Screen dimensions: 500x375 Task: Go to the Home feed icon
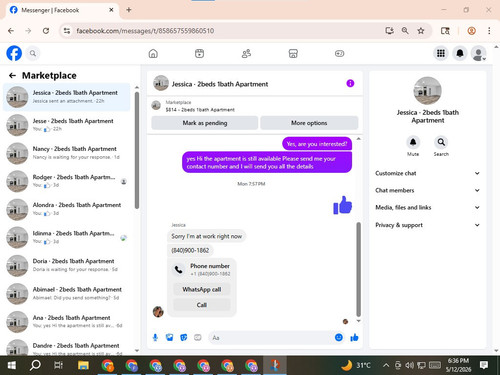[x=153, y=53]
